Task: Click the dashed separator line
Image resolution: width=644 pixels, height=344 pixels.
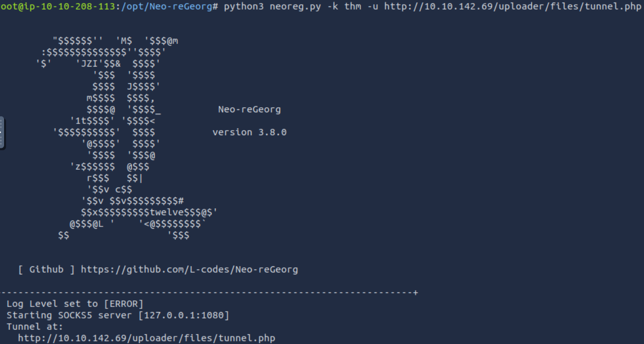Action: tap(209, 293)
